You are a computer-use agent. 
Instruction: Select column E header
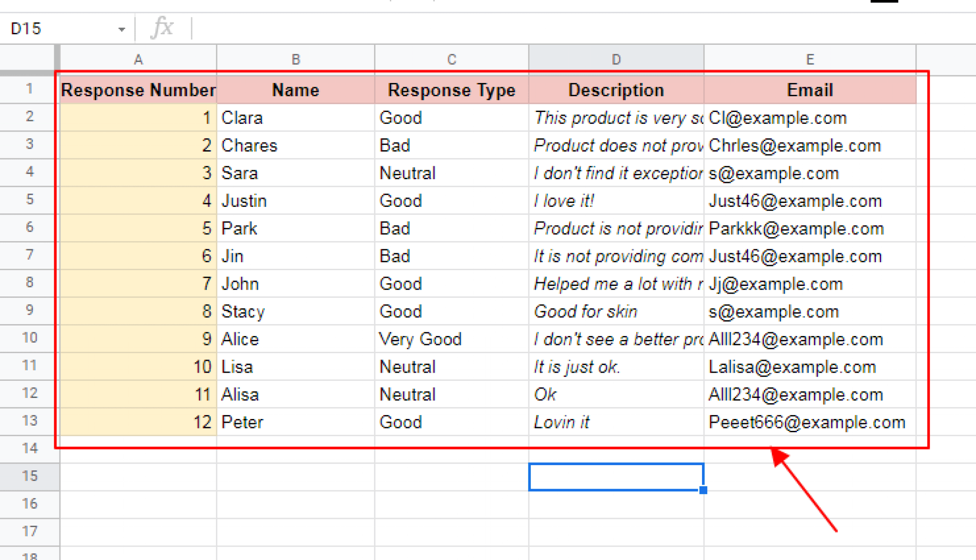(x=809, y=58)
